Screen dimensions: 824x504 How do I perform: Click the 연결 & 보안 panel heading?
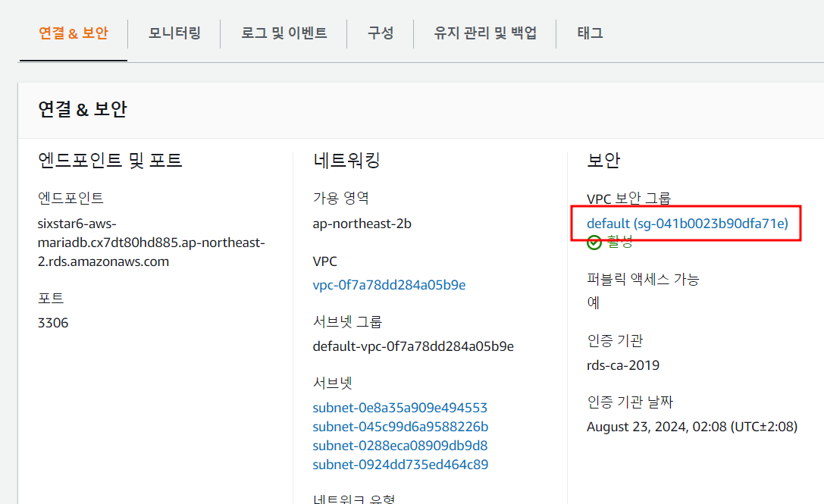pyautogui.click(x=83, y=109)
